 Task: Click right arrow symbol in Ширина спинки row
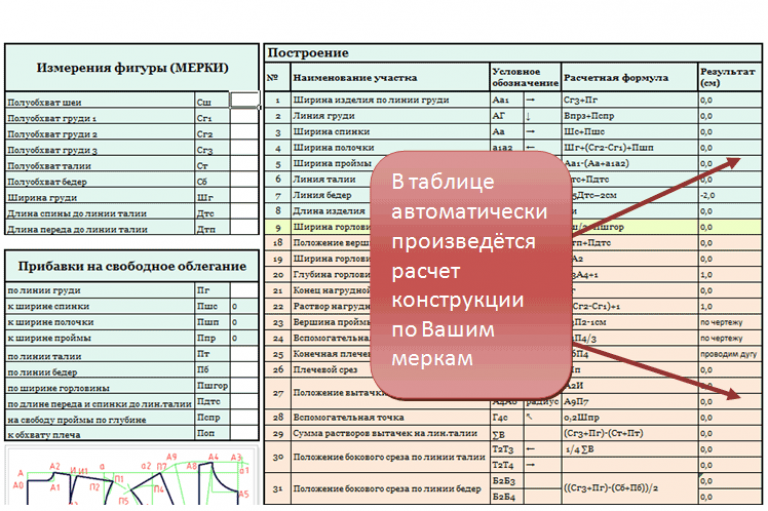click(531, 131)
